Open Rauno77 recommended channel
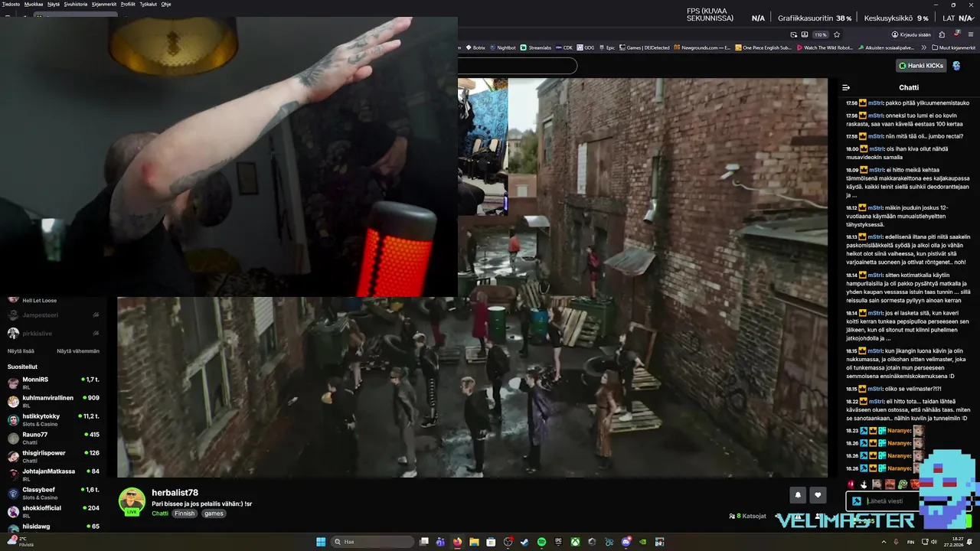 click(x=54, y=438)
